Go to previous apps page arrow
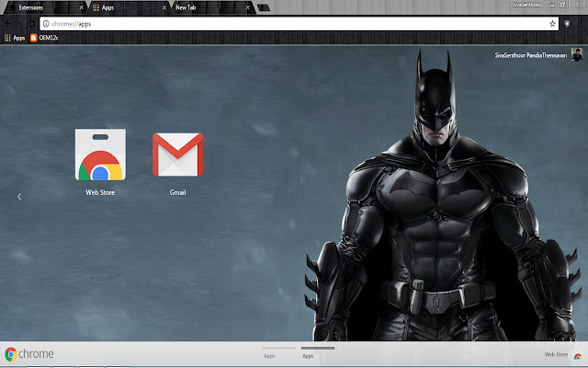588x368 pixels. pyautogui.click(x=19, y=196)
